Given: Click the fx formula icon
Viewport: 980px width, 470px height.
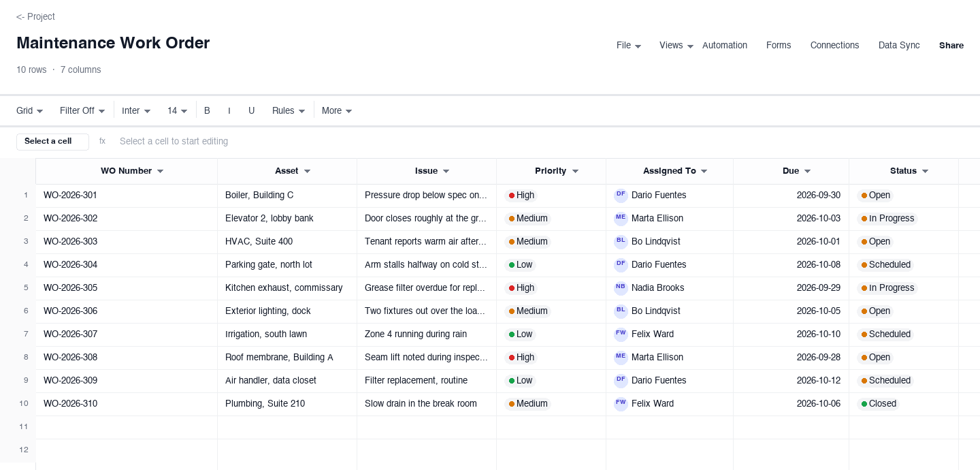Looking at the screenshot, I should pos(102,142).
